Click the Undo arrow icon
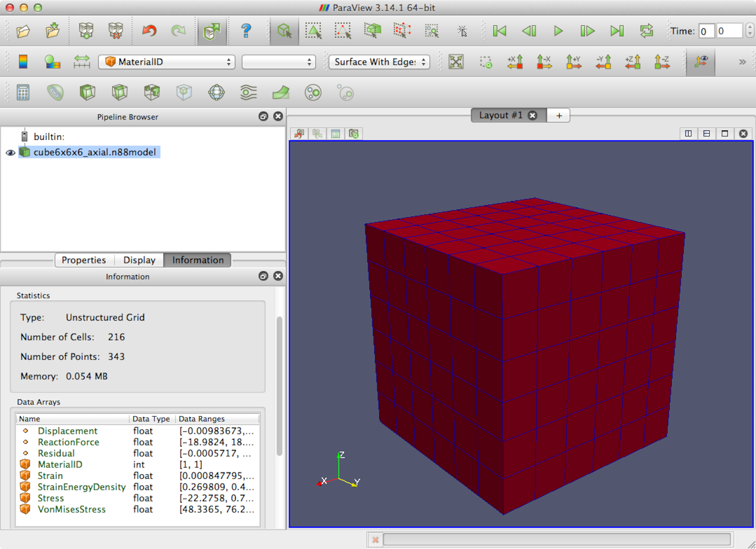The image size is (756, 549). pyautogui.click(x=149, y=31)
